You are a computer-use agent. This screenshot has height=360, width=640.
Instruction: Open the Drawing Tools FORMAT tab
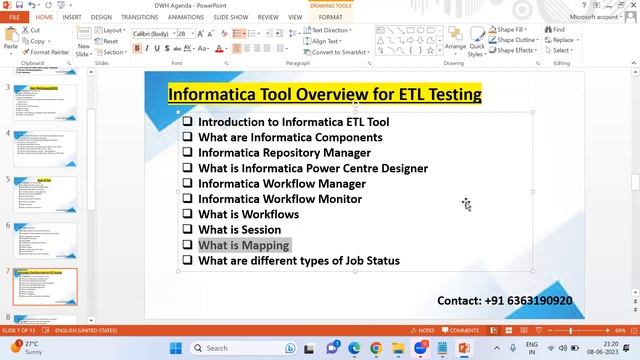tap(330, 17)
